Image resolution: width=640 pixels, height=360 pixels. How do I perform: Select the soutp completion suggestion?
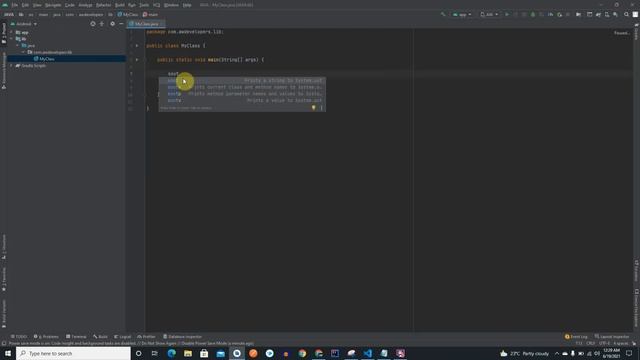pos(242,93)
